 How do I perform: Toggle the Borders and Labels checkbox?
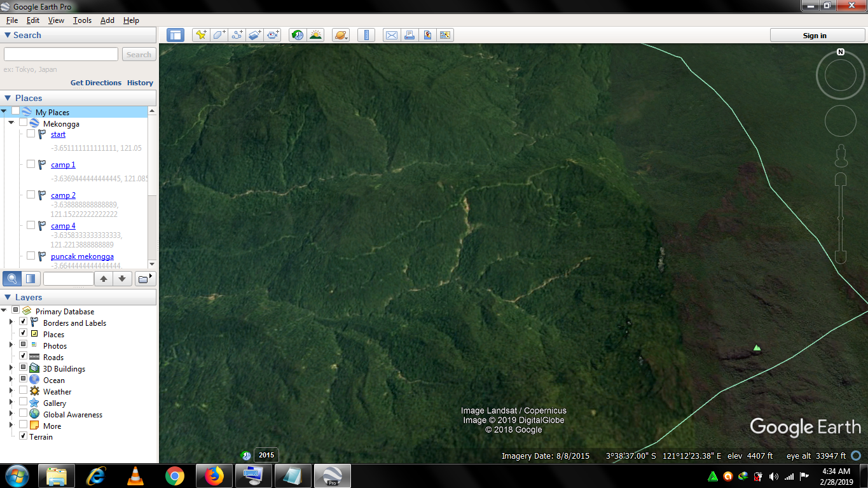pos(24,322)
